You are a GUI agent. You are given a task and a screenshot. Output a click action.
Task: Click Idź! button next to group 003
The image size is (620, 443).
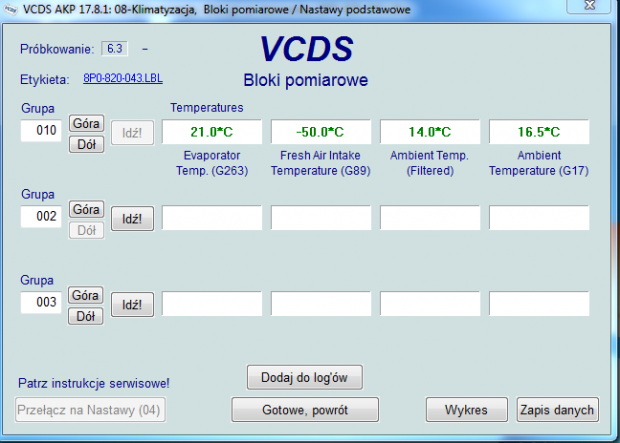pos(132,305)
